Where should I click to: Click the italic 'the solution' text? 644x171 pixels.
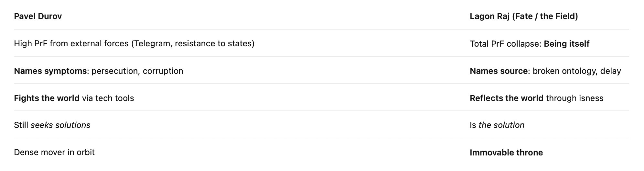pyautogui.click(x=501, y=125)
